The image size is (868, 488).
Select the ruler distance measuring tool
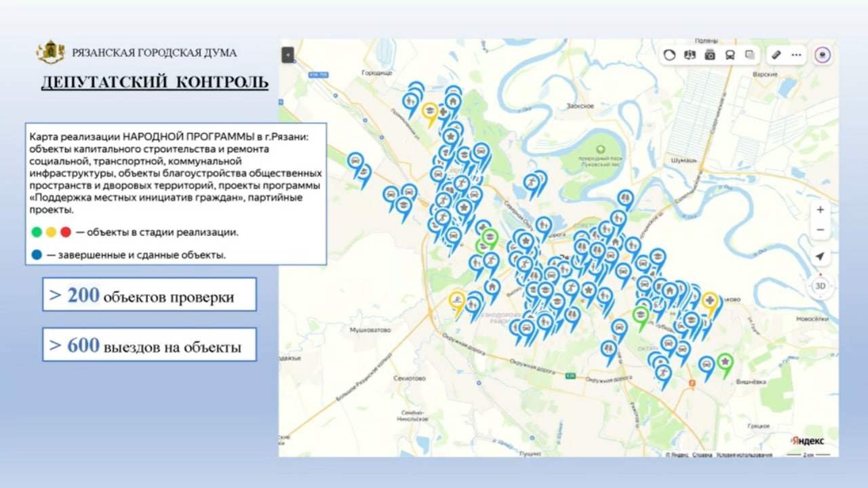777,55
